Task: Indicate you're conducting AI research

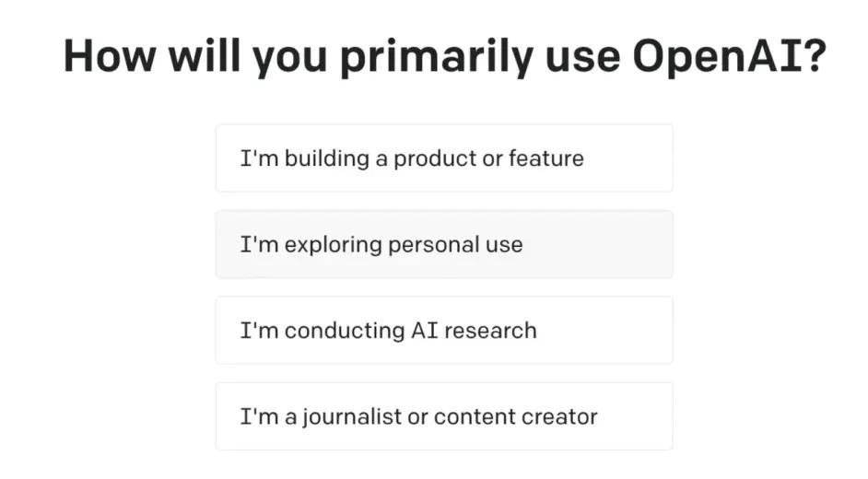Action: point(443,331)
